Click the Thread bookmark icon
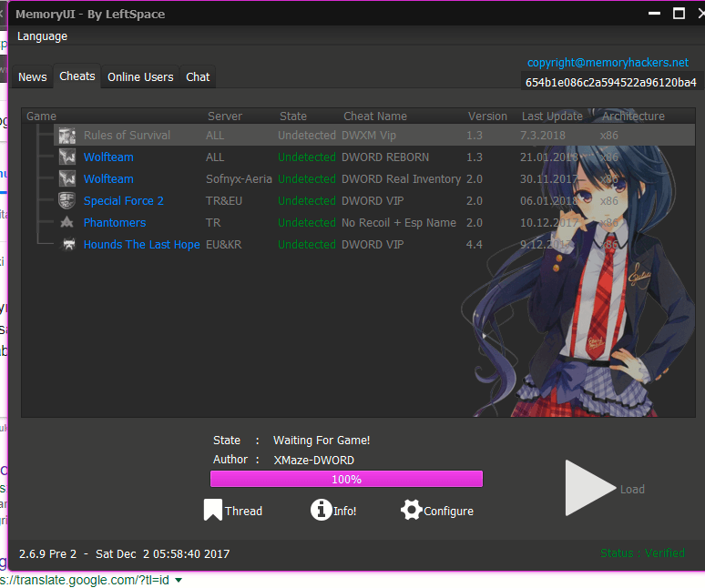 (212, 510)
